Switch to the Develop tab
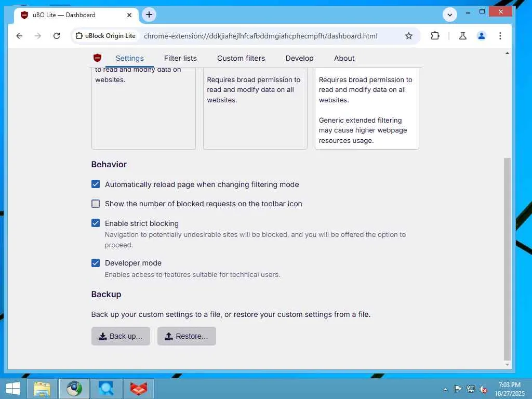Viewport: 532px width, 399px height. [299, 58]
